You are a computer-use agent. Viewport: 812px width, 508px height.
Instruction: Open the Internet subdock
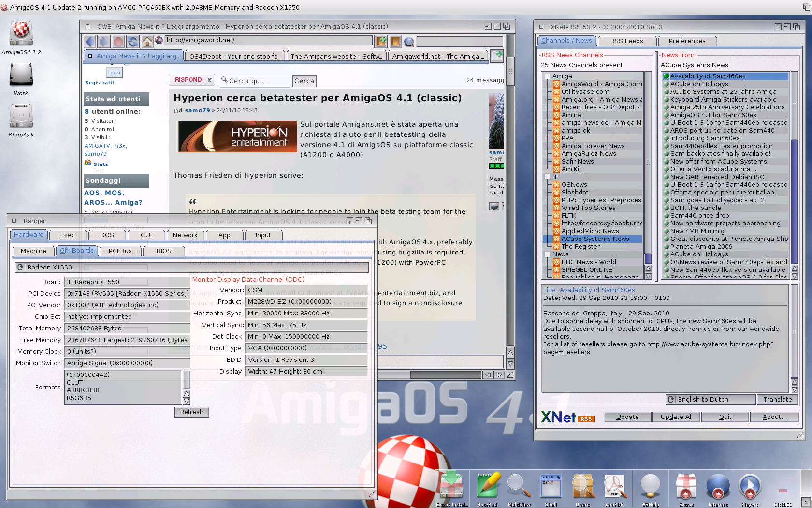click(718, 489)
